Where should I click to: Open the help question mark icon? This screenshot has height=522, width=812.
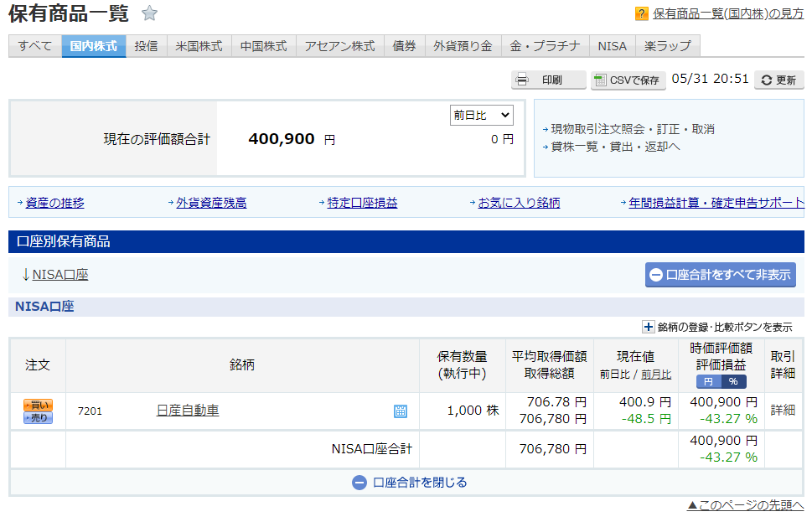click(641, 13)
